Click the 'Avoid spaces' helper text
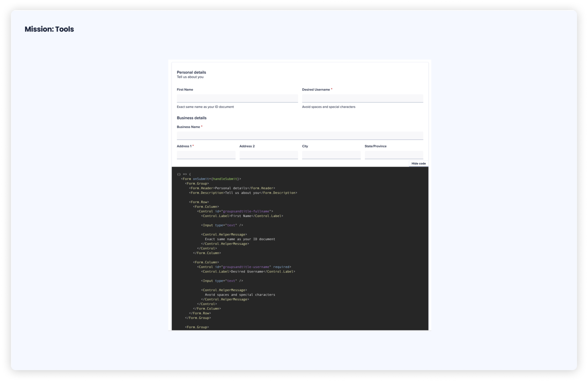 pyautogui.click(x=328, y=107)
